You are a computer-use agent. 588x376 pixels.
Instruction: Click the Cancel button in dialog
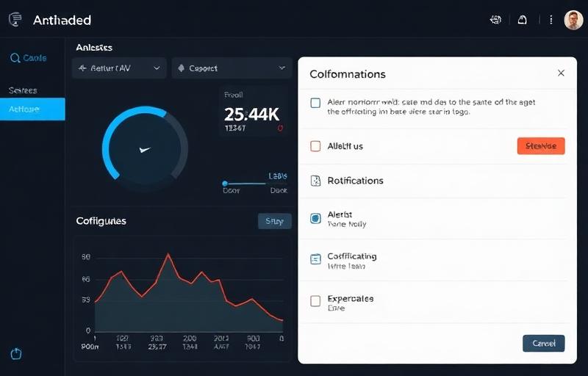543,343
